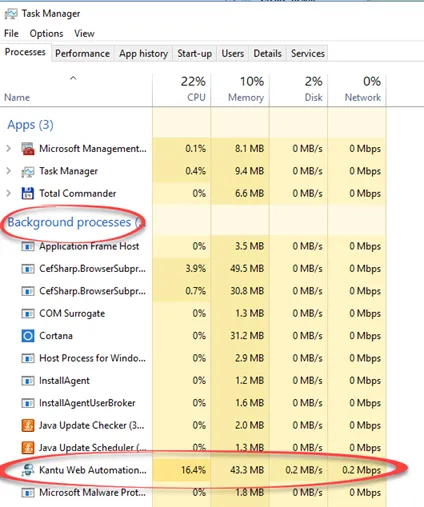Open the File menu
The height and width of the screenshot is (507, 424).
point(11,33)
